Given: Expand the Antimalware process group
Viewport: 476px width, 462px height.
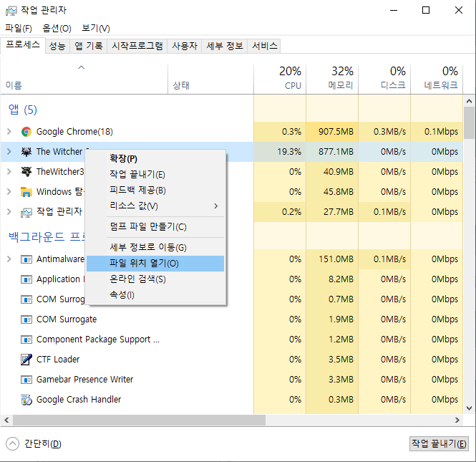Looking at the screenshot, I should tap(9, 259).
